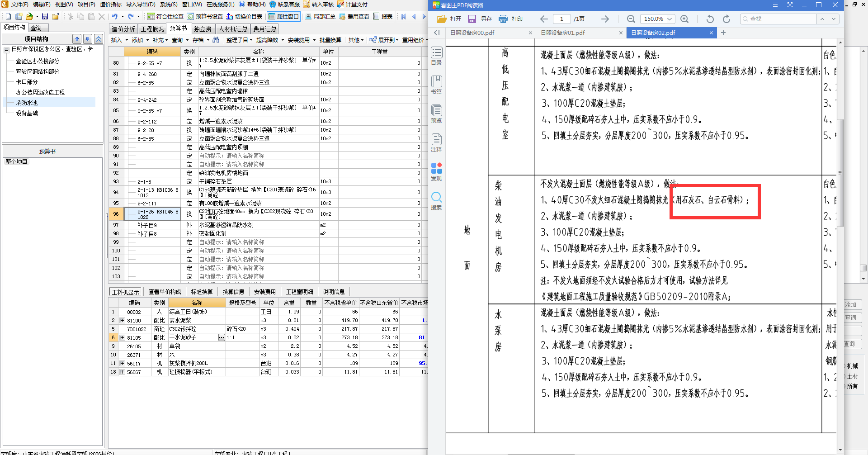
Task: Click 打开 open button in PDF reader
Action: [449, 19]
